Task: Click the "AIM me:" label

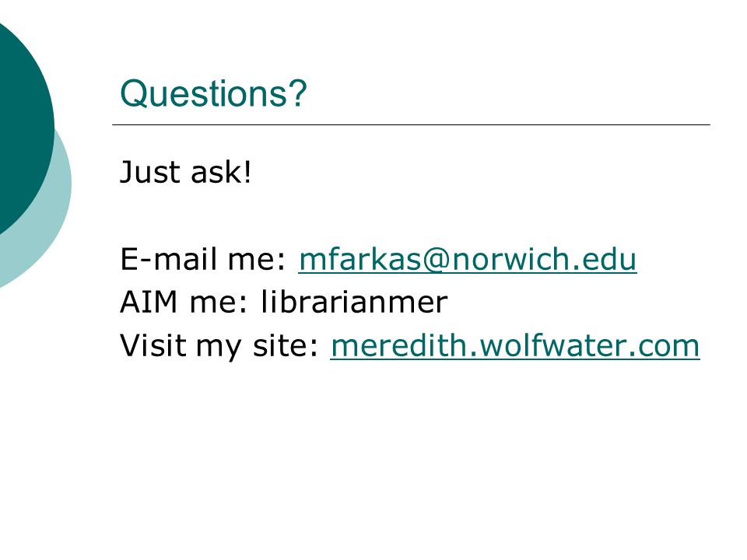Action: click(x=184, y=303)
